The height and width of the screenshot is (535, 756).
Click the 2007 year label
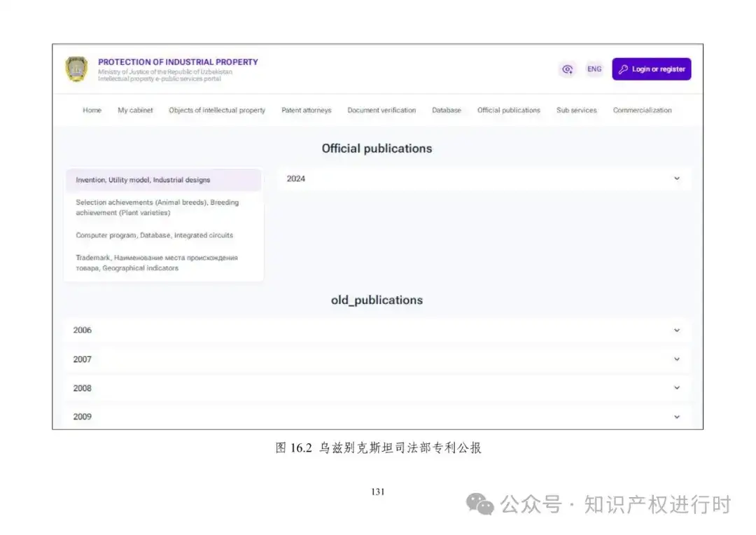click(x=83, y=359)
